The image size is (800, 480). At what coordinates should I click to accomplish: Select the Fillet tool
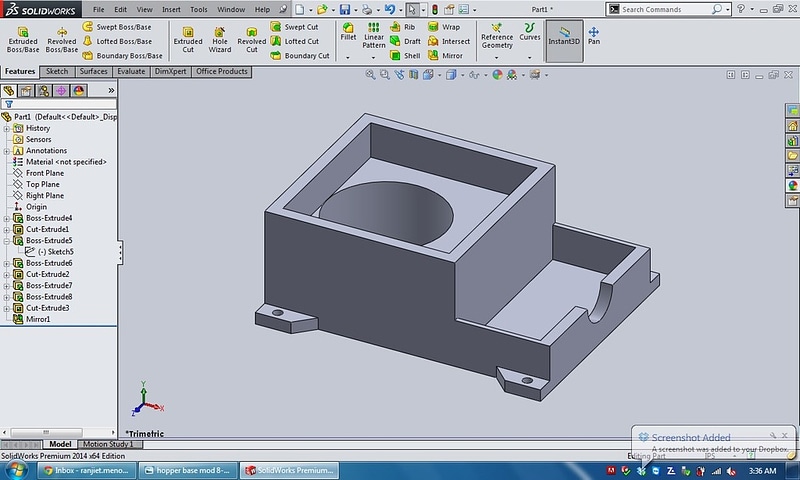click(x=348, y=32)
